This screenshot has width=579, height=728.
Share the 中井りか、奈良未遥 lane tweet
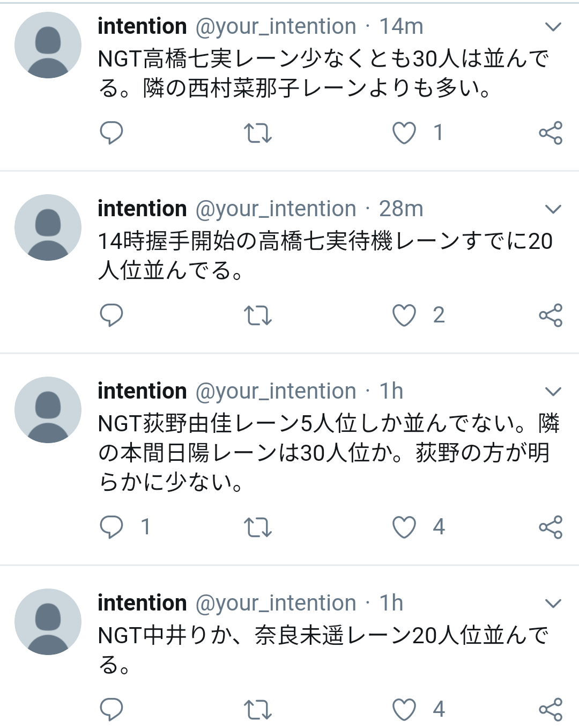click(x=551, y=709)
